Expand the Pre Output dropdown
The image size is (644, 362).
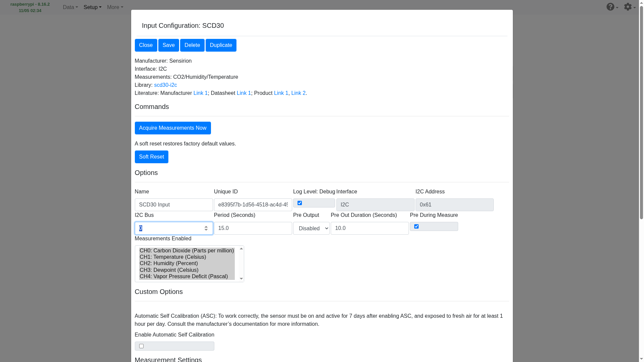(x=311, y=228)
